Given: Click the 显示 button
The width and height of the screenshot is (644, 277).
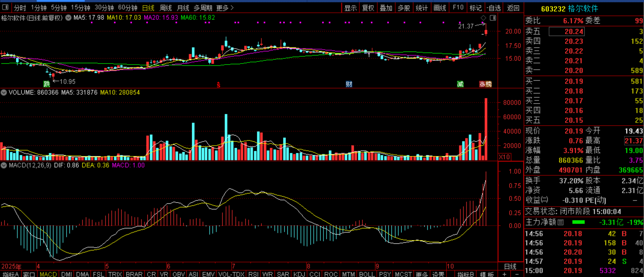Looking at the screenshot, I should (x=350, y=8).
